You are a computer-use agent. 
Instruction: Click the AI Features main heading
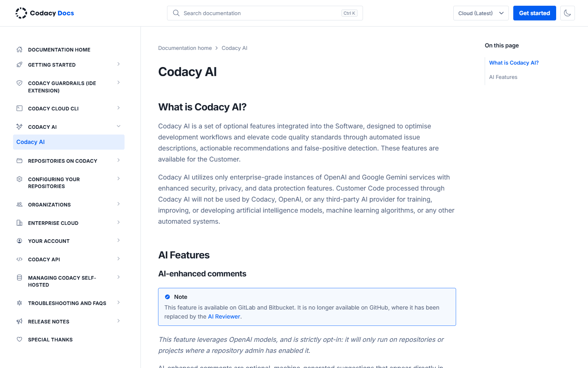point(184,255)
